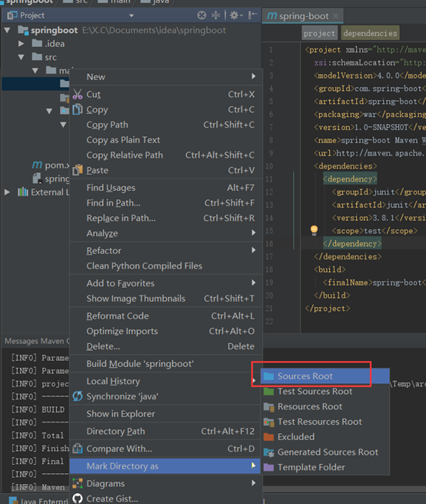
Task: Click the Resources Root folder icon
Action: 268,406
